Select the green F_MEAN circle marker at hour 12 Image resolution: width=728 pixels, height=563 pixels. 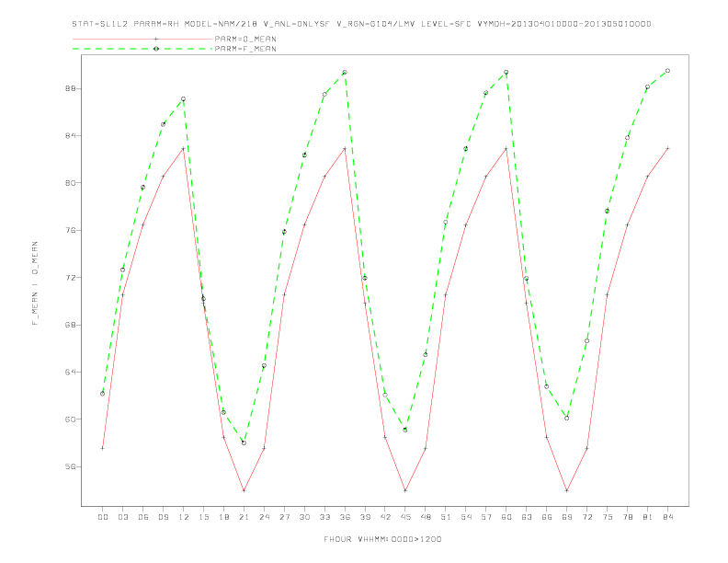184,99
